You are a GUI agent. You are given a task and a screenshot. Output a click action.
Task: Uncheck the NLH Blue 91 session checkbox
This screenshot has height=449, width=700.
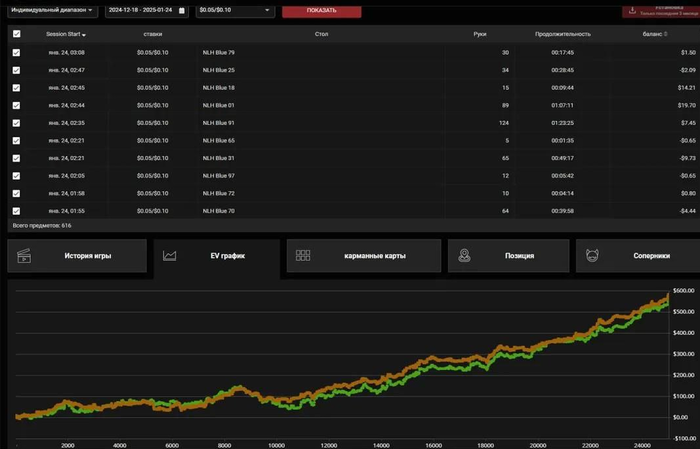tap(17, 123)
